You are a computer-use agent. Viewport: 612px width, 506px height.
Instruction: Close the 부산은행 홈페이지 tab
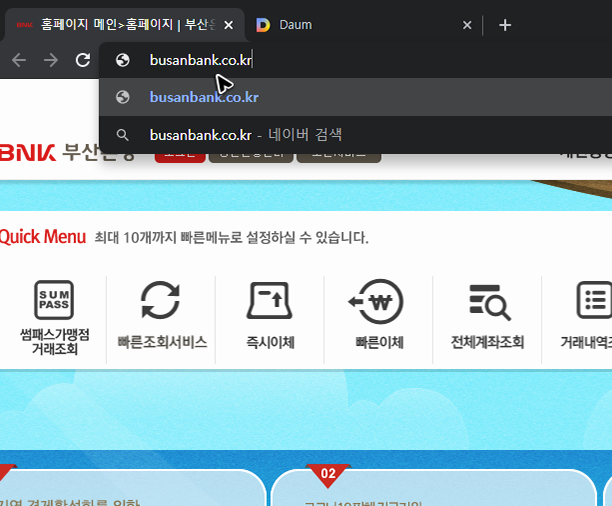(x=229, y=25)
